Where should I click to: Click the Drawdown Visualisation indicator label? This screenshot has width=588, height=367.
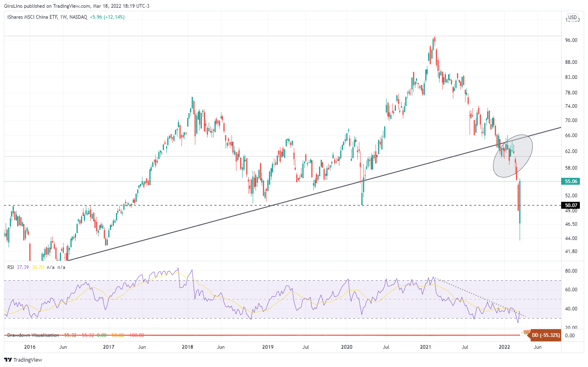pyautogui.click(x=33, y=335)
